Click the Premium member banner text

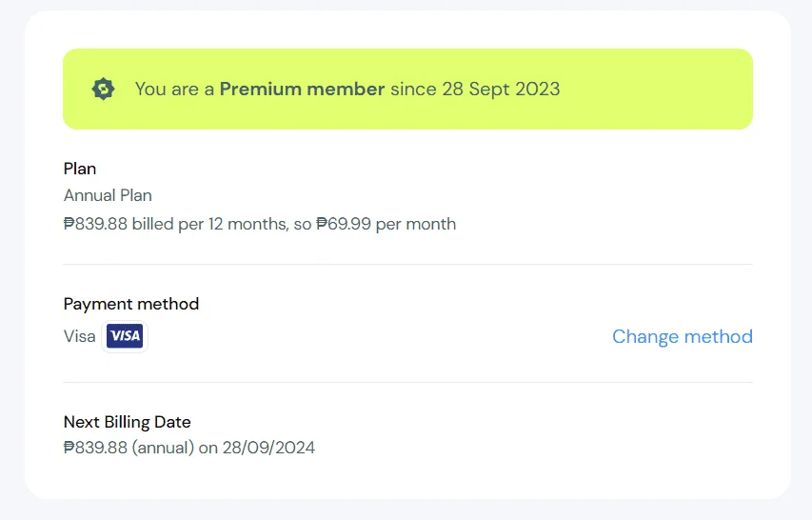[x=347, y=90]
